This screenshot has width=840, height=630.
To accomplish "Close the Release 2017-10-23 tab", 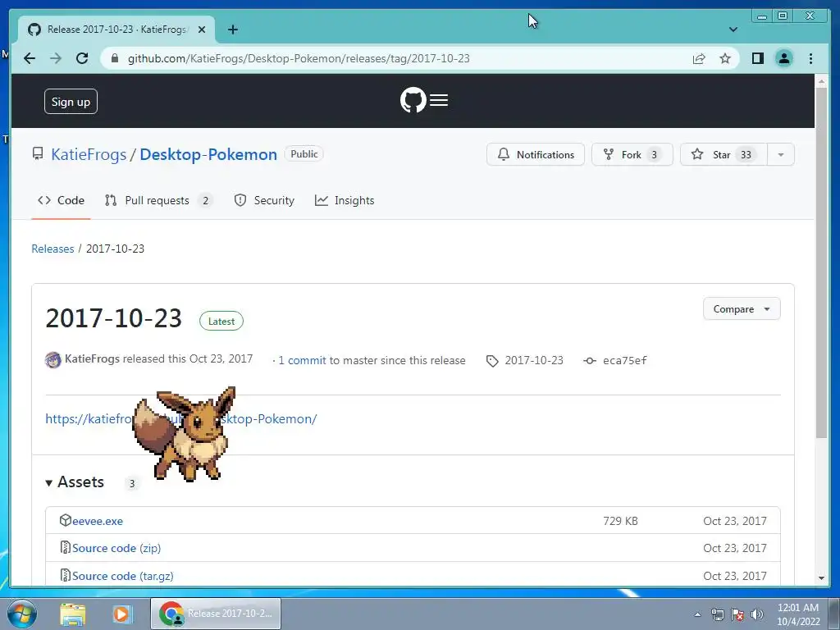I will (202, 30).
